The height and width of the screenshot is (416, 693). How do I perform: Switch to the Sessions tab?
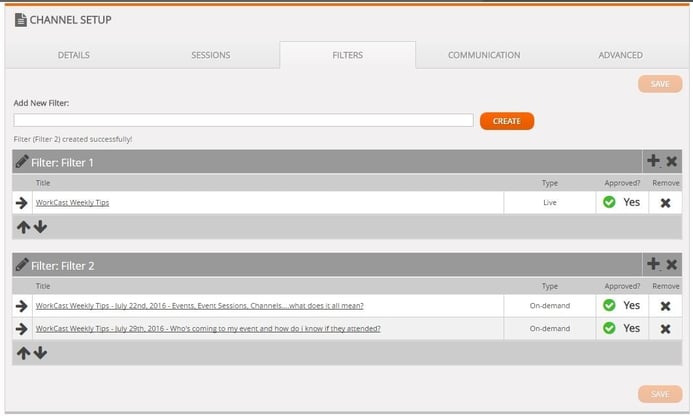coord(211,55)
